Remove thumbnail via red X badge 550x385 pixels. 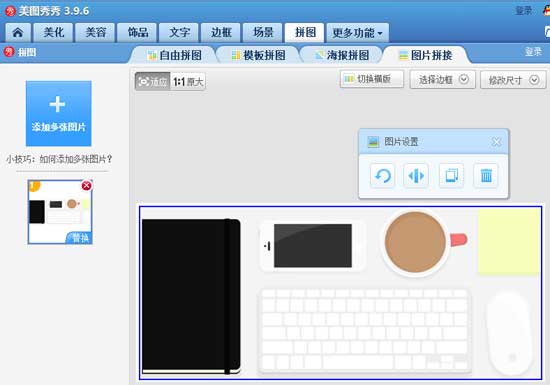click(x=86, y=185)
